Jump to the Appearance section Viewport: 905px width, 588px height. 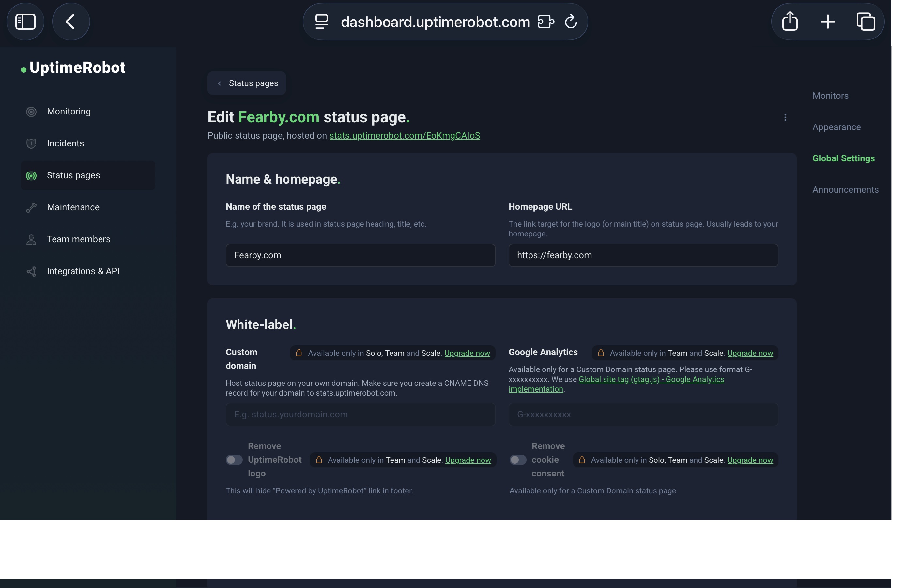836,127
